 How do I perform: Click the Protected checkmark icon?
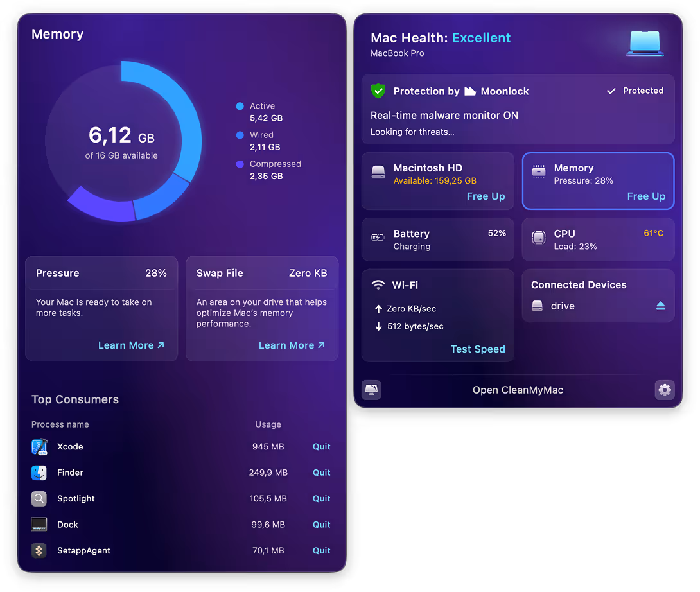[x=611, y=91]
